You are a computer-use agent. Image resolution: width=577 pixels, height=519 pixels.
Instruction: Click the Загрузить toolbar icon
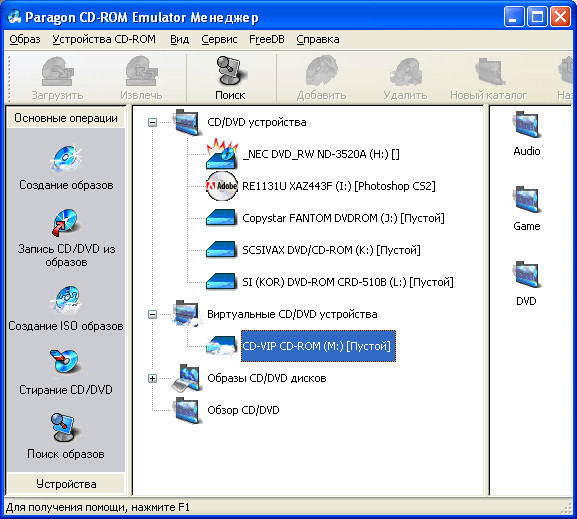pyautogui.click(x=57, y=71)
